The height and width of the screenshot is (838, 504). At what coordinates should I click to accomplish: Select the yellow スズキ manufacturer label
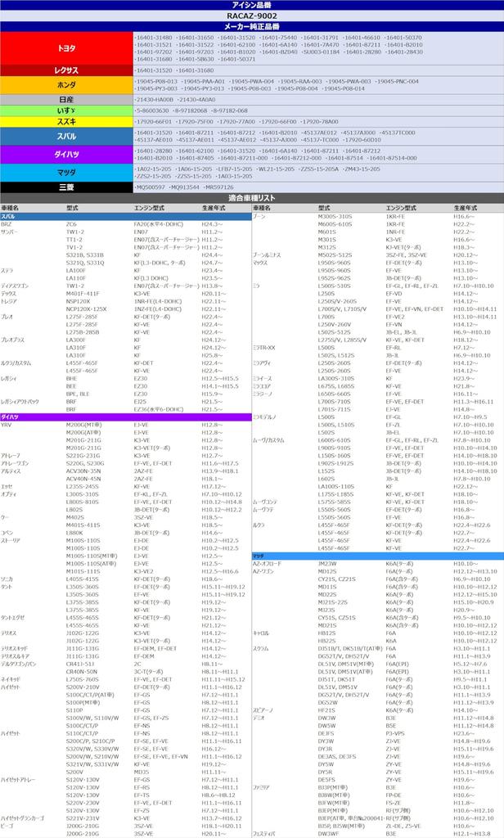point(66,122)
